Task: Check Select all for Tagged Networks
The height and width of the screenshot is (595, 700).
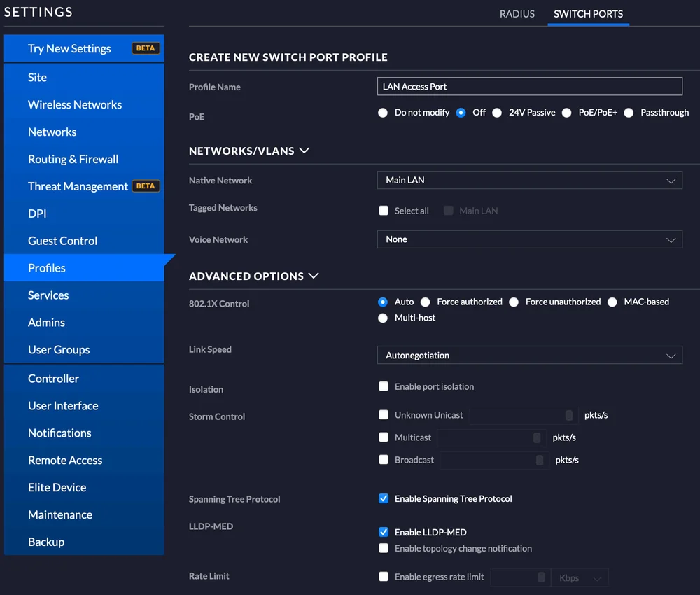Action: (x=384, y=210)
